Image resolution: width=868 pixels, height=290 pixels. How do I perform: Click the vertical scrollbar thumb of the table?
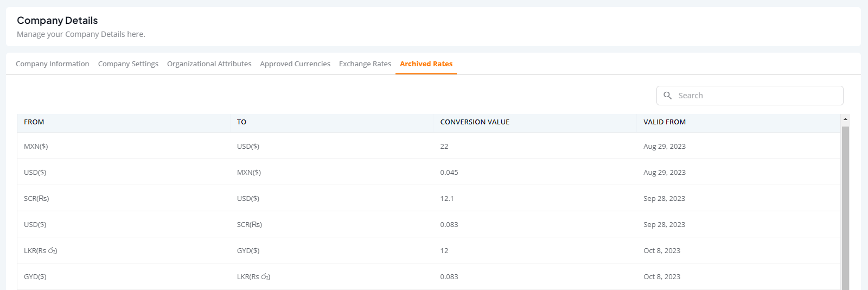coord(845,207)
